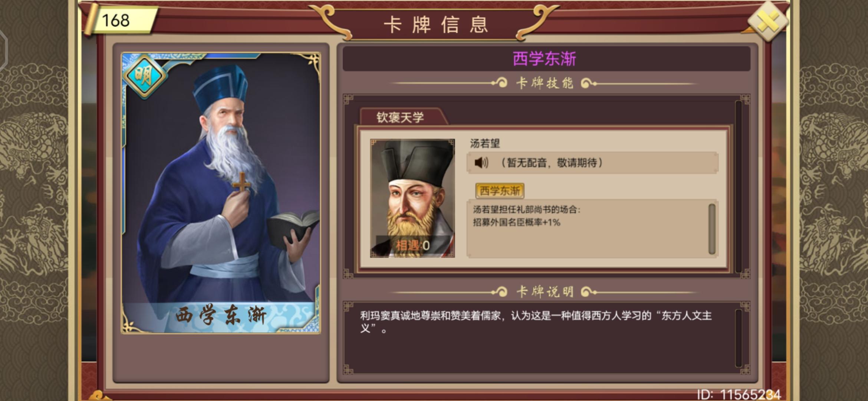Click the card description text about 利玛窦
The image size is (868, 401).
point(536,322)
